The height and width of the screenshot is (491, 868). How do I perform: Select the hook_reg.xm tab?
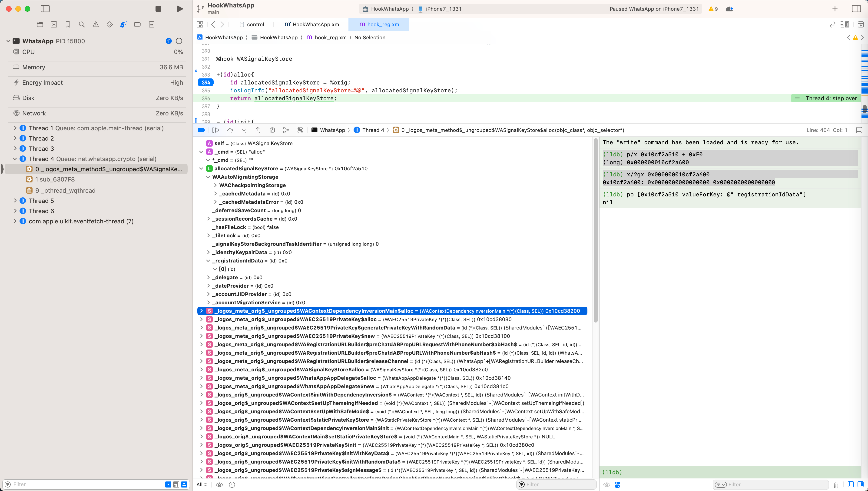(x=383, y=24)
